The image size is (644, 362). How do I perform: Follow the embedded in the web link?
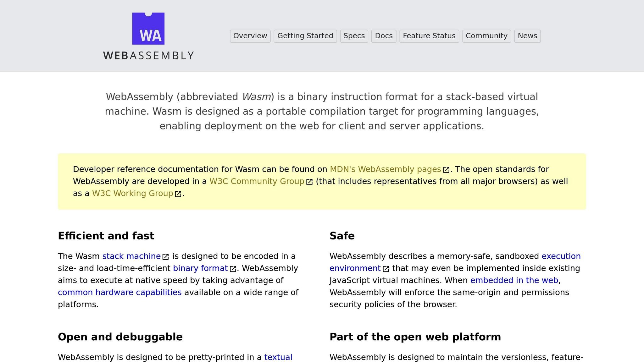[514, 280]
